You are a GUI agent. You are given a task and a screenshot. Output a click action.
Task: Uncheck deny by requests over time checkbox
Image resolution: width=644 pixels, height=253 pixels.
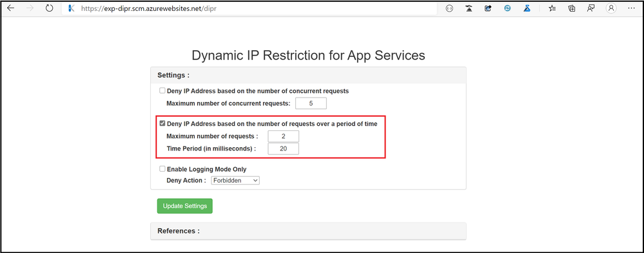(162, 123)
